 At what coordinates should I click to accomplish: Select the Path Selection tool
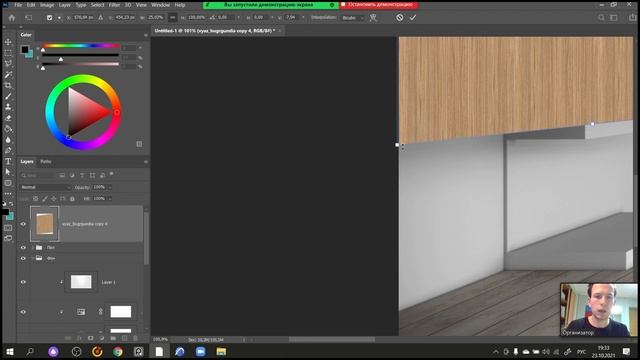coord(8,172)
